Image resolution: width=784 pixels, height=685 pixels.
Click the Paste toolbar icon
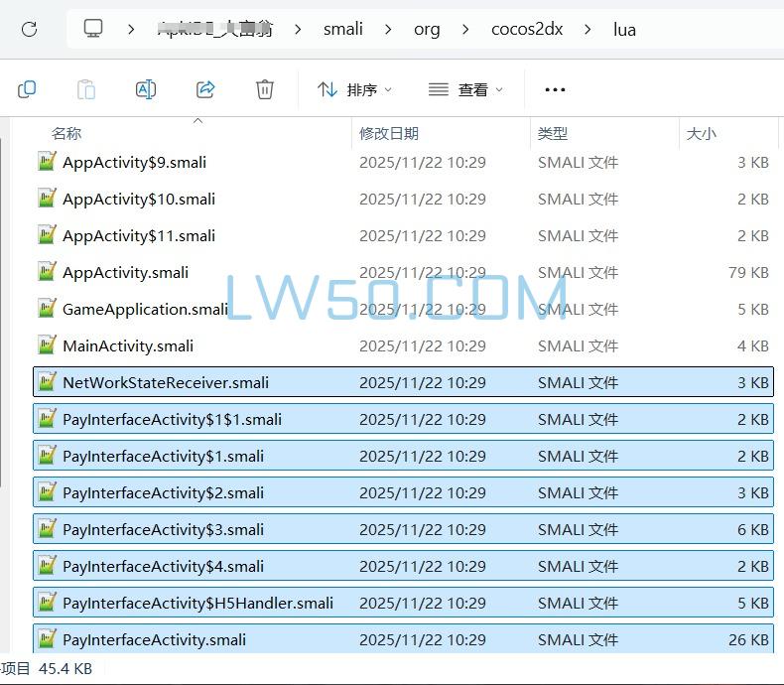pos(86,90)
